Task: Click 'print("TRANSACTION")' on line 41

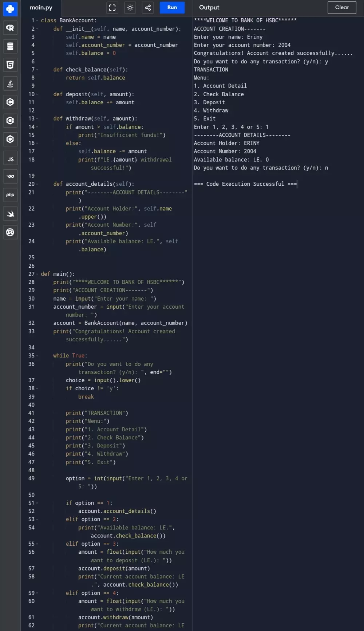Action: (97, 413)
